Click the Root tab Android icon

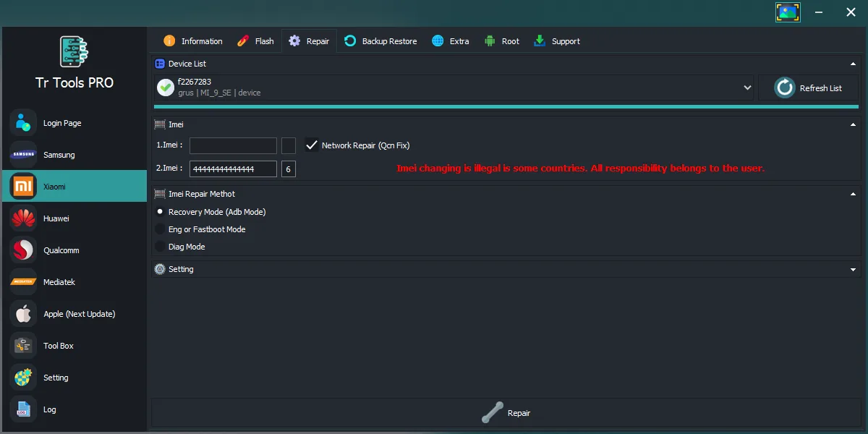pyautogui.click(x=490, y=41)
